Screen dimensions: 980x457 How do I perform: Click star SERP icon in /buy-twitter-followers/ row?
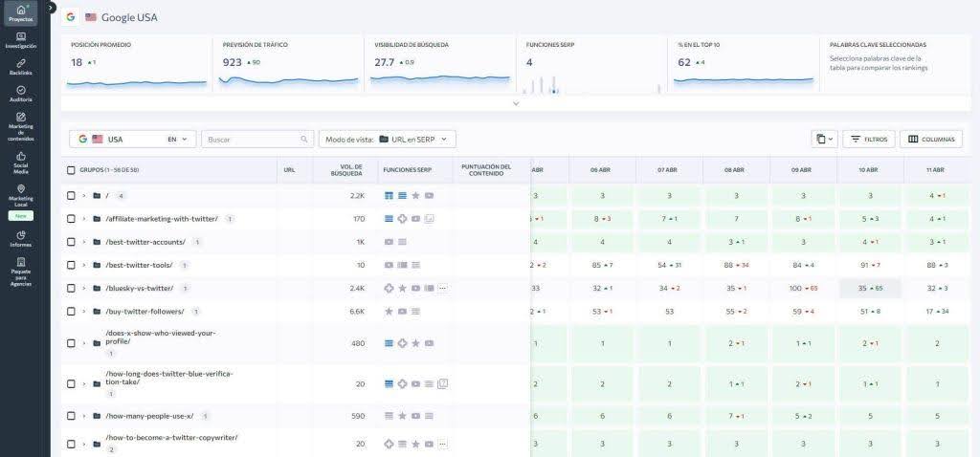[x=389, y=311]
